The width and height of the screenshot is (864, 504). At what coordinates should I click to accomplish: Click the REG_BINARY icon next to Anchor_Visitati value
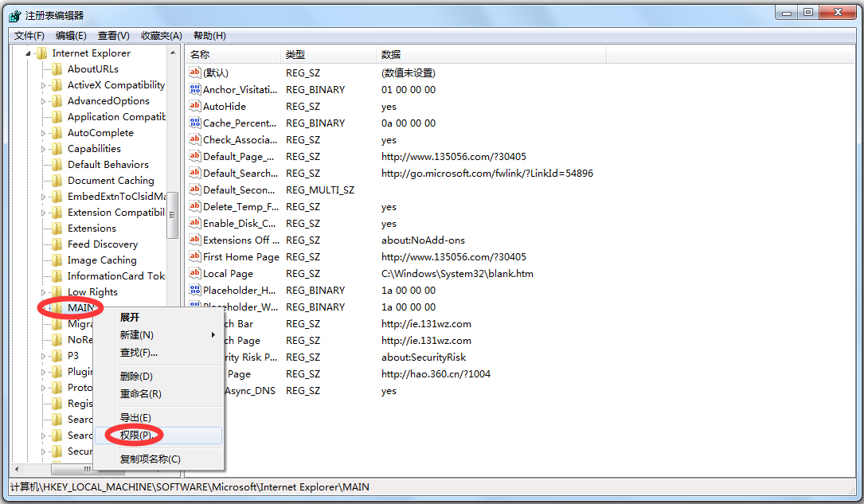pos(195,89)
